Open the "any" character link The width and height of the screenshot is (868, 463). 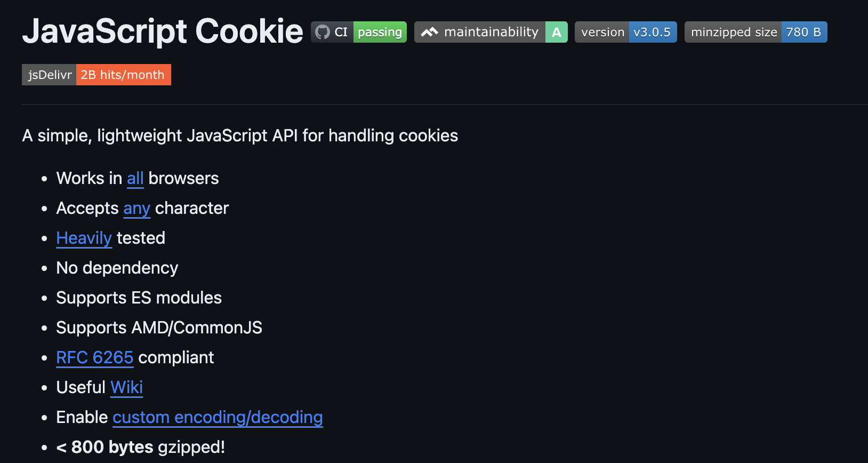[x=136, y=208]
